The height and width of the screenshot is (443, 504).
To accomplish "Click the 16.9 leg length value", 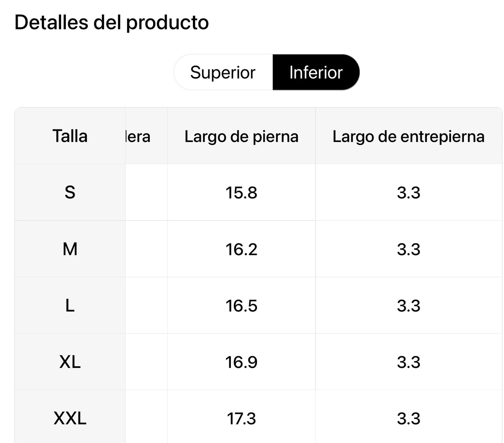I will point(241,362).
